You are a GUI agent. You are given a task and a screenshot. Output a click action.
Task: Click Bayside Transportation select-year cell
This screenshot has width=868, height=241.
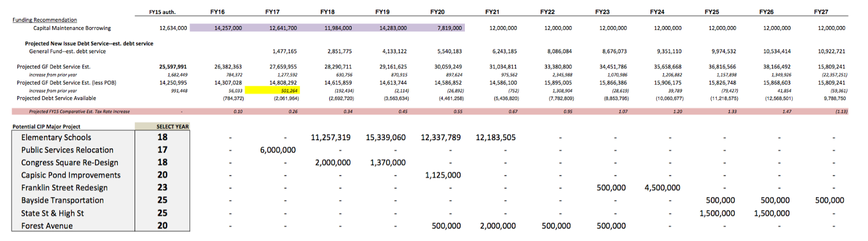coord(162,200)
